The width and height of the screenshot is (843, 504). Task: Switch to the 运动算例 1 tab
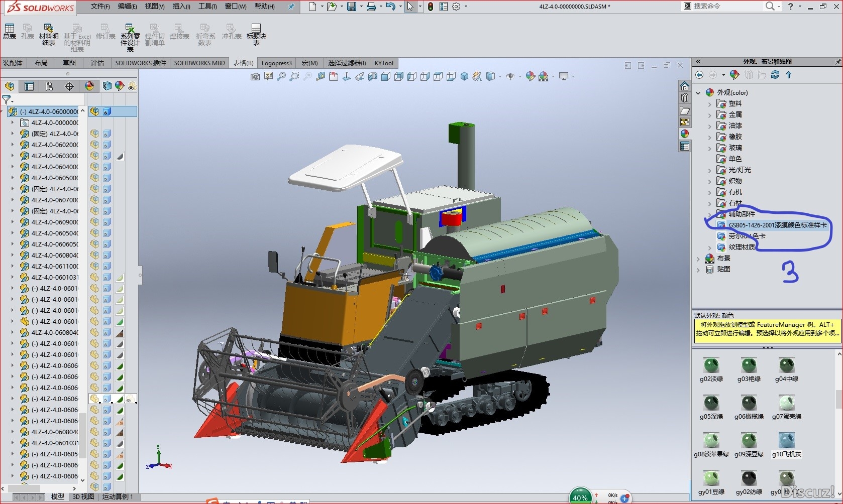point(118,496)
